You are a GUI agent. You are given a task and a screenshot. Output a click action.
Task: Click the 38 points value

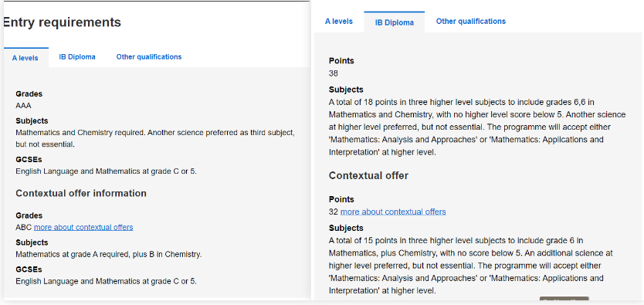point(333,74)
